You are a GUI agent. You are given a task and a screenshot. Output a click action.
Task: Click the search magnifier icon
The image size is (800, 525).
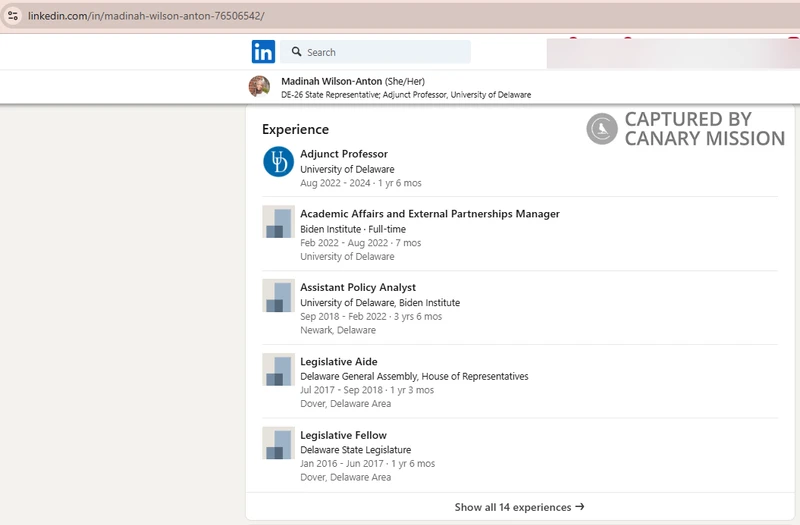296,52
